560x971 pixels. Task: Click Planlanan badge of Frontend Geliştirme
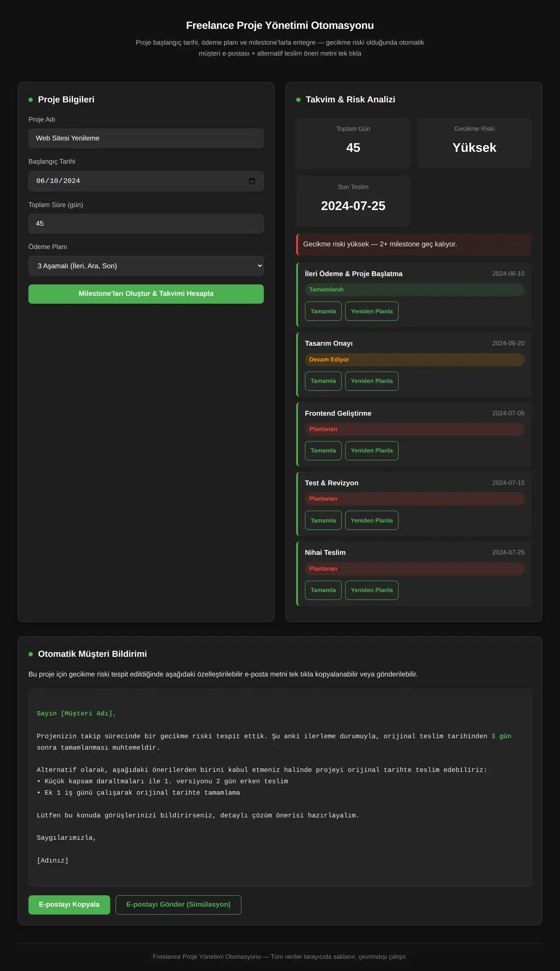click(414, 429)
